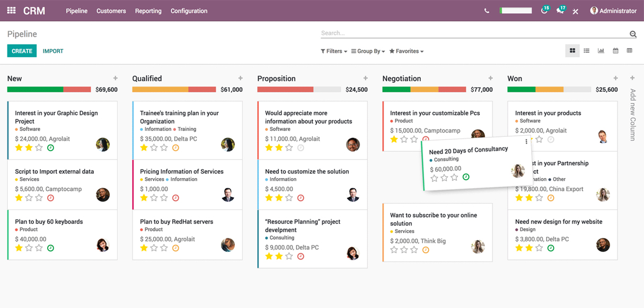Open the Reporting menu
The width and height of the screenshot is (644, 308).
[148, 11]
